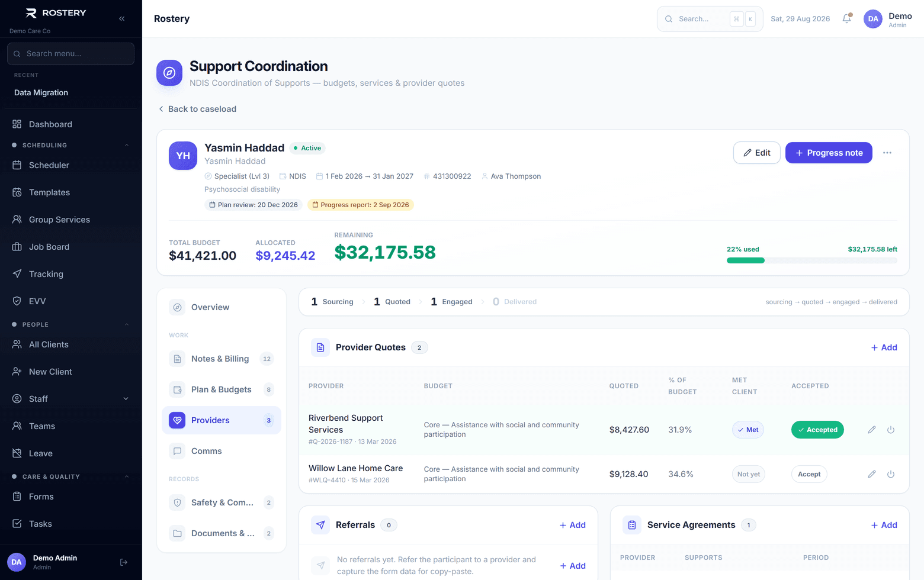Image resolution: width=924 pixels, height=580 pixels.
Task: Open the Notes & Billing tab
Action: pos(222,359)
